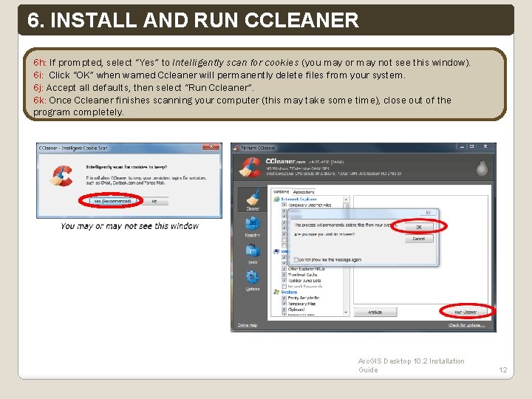532x399 pixels.
Task: Click the Piriform CCleaner title bar icon
Action: tap(236, 148)
